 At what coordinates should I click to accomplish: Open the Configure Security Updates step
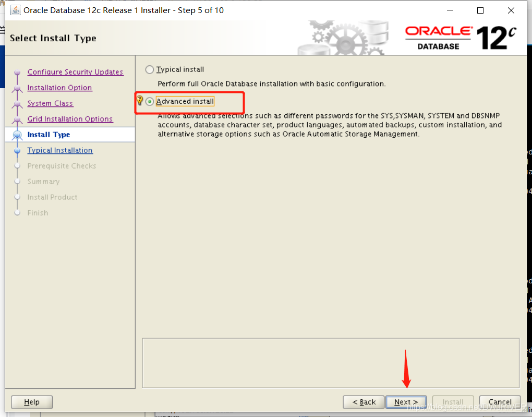[75, 72]
